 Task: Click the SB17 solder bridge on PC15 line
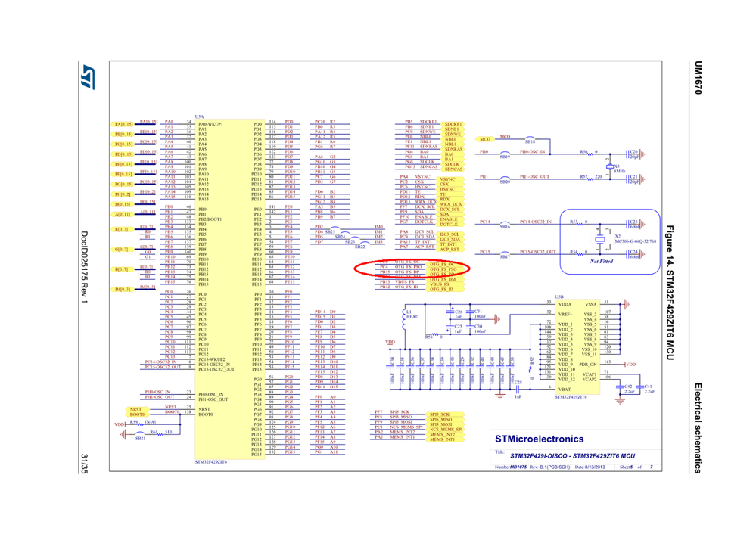click(x=505, y=254)
